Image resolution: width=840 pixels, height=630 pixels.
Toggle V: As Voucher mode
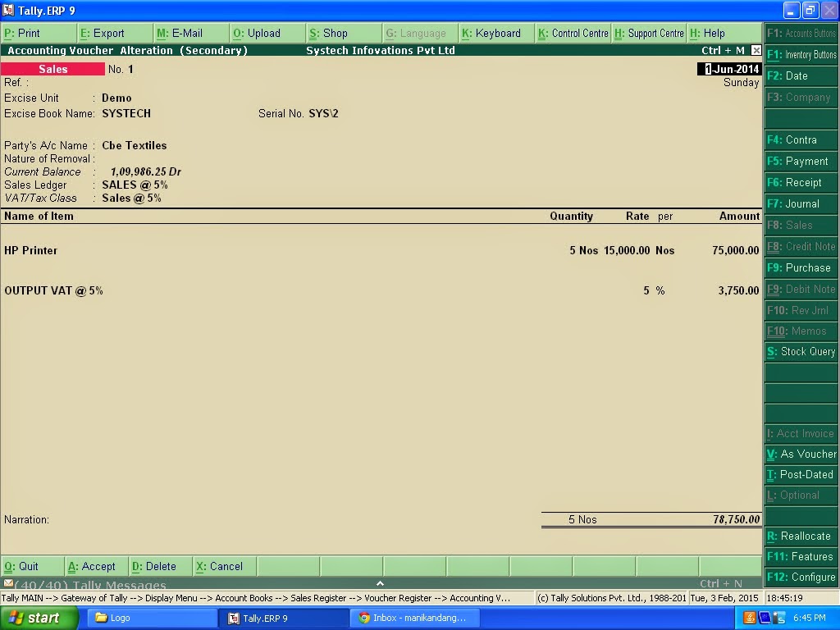click(801, 454)
